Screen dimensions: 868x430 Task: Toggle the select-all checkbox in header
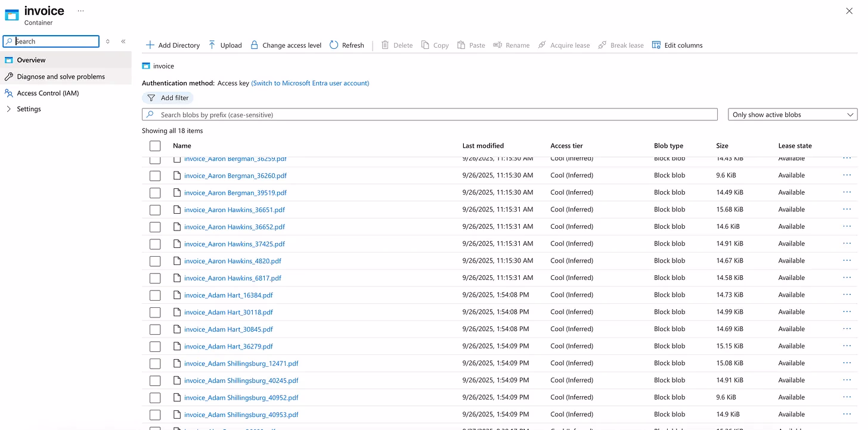[155, 146]
